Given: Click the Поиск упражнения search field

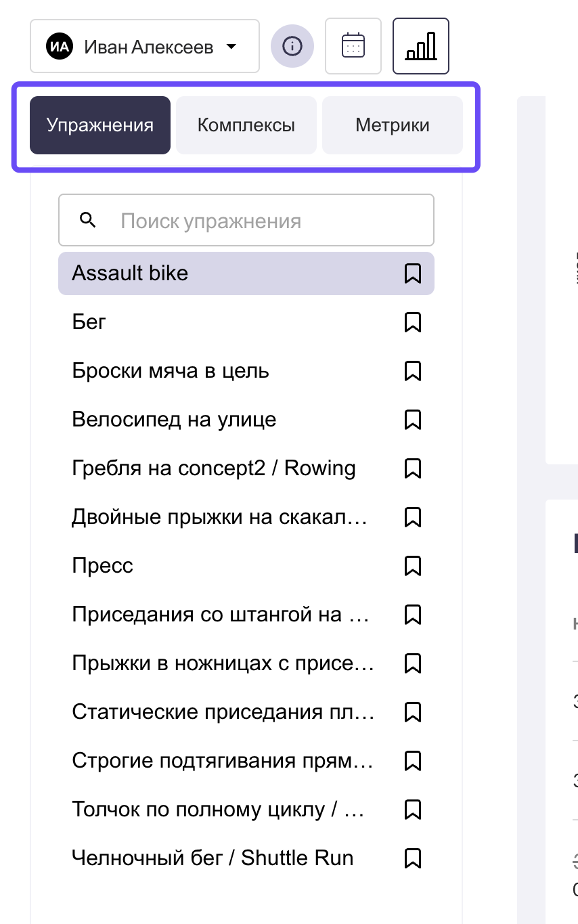Looking at the screenshot, I should point(264,221).
